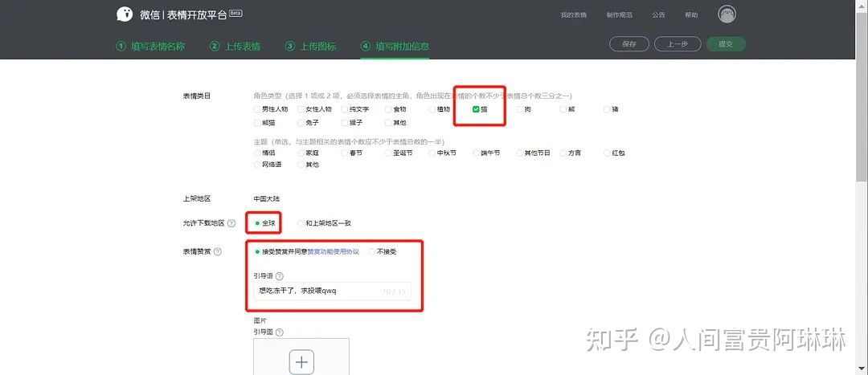Viewport: 868px width, 375px height.
Task: Check the 猴子 role type
Action: (345, 123)
